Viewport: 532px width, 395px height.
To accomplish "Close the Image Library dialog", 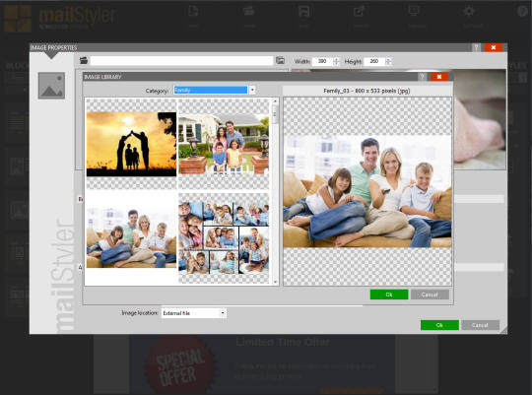I will coord(439,77).
